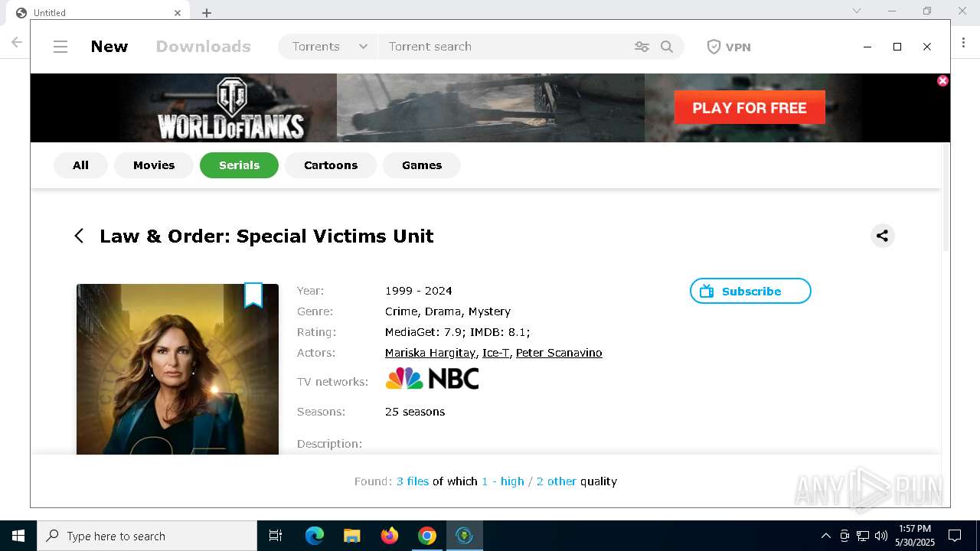Image resolution: width=980 pixels, height=551 pixels.
Task: Select the Games category filter
Action: click(422, 165)
